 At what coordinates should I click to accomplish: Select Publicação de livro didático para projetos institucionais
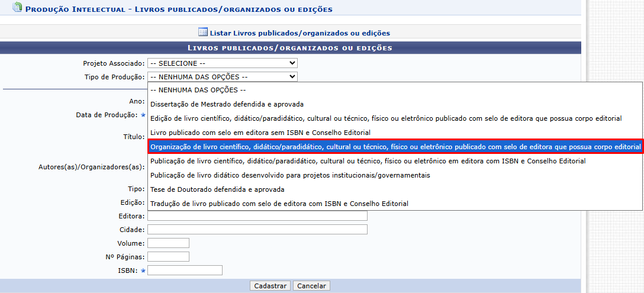click(x=395, y=175)
